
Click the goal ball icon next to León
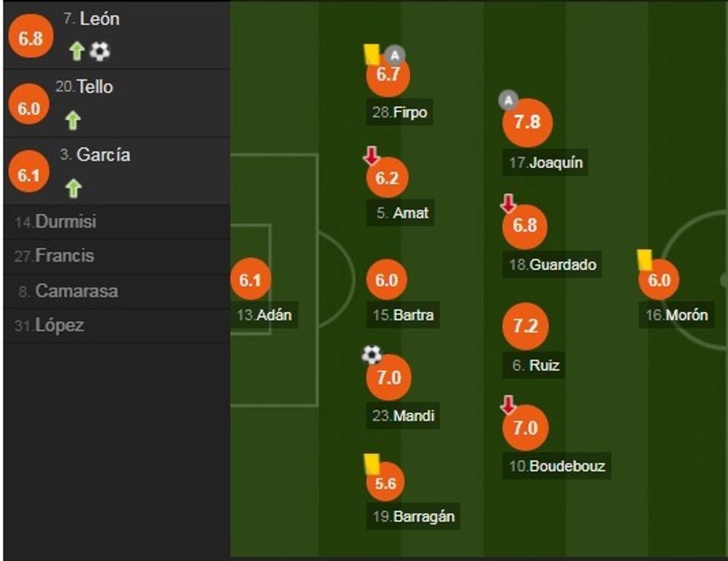pos(100,51)
